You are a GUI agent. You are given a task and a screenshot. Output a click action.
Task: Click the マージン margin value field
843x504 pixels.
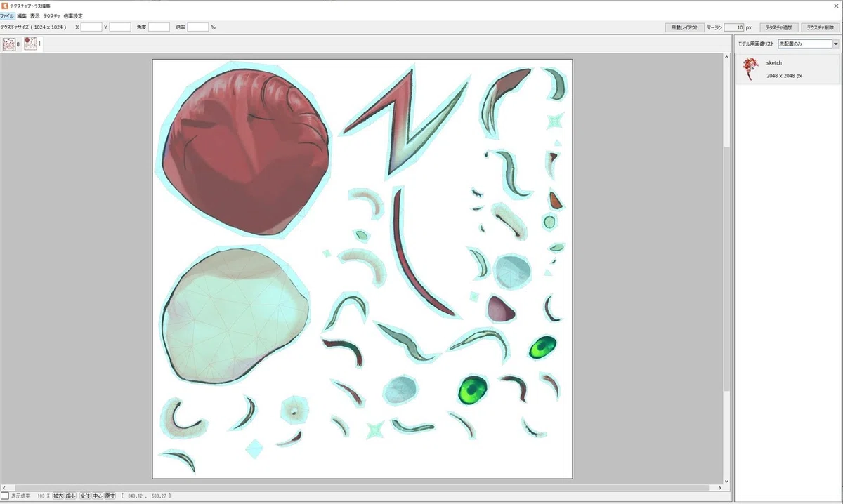(x=734, y=27)
